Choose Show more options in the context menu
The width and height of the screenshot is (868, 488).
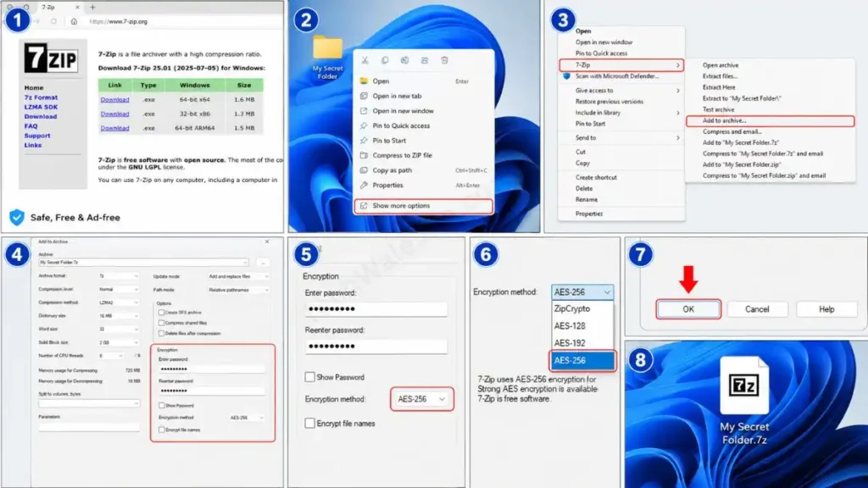424,206
